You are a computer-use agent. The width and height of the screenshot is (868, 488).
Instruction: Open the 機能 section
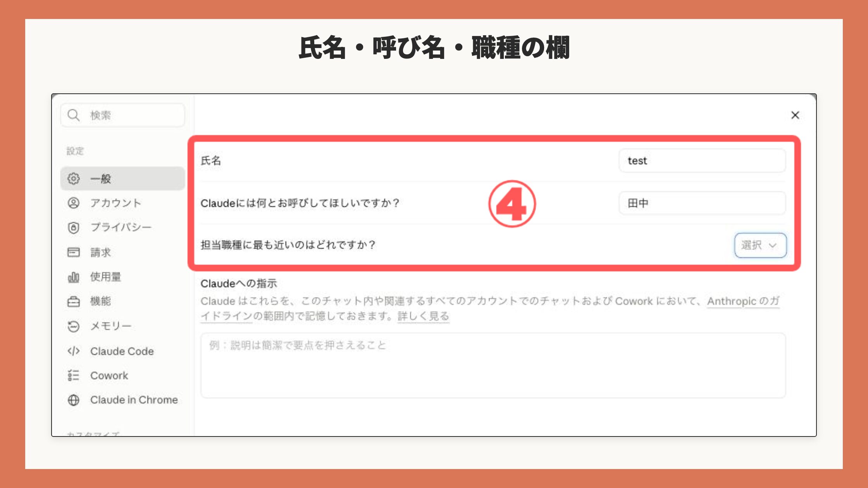123,301
